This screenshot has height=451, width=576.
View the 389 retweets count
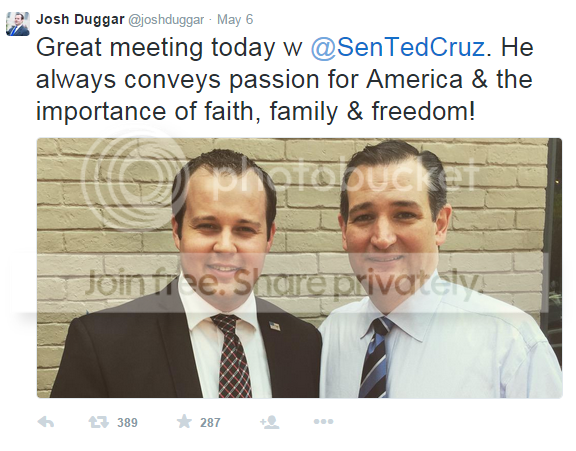(x=127, y=423)
